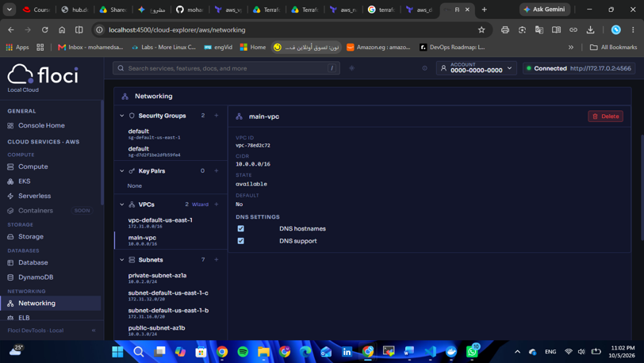This screenshot has width=644, height=363.
Task: Click the floci logo
Action: [43, 75]
